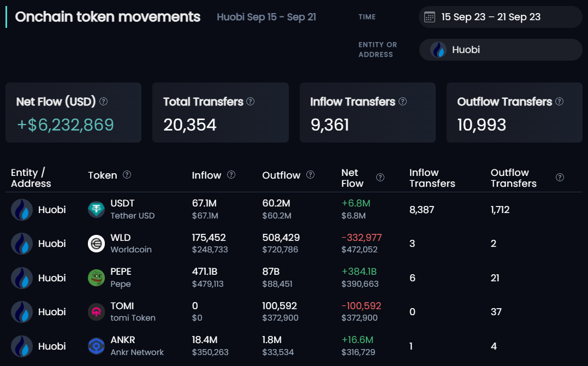The width and height of the screenshot is (588, 366).
Task: Sort by the Inflow Transfers column header
Action: (432, 178)
